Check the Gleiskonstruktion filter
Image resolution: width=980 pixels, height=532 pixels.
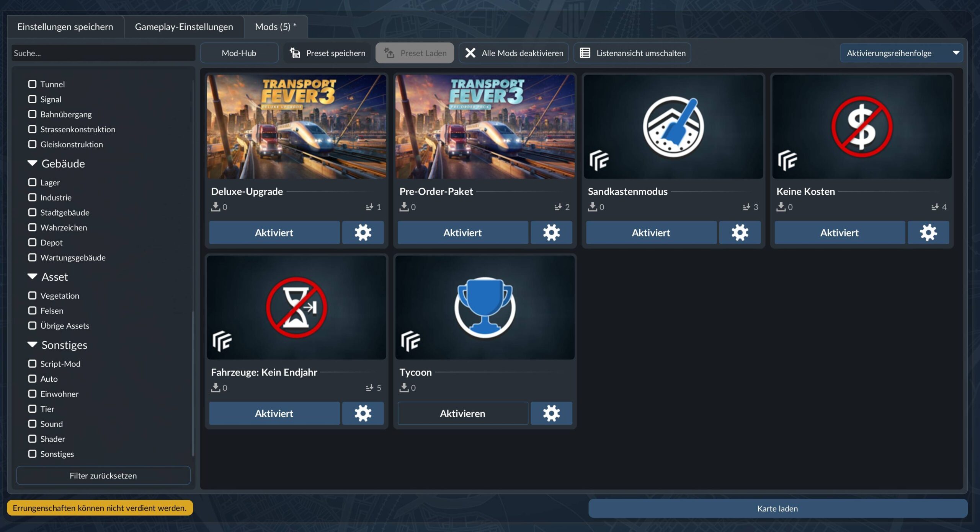[33, 144]
